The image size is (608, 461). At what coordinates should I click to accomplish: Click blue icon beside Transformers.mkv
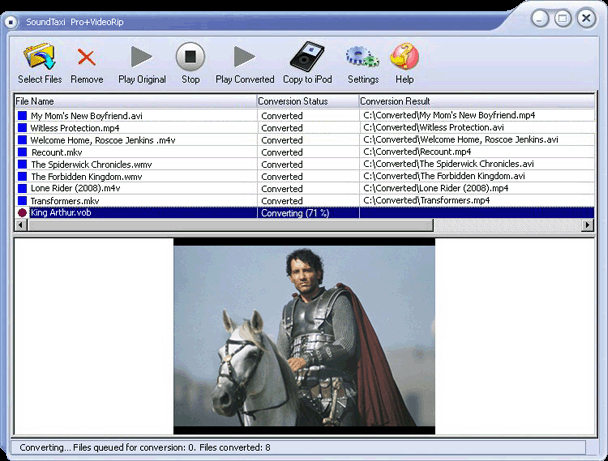[x=22, y=201]
